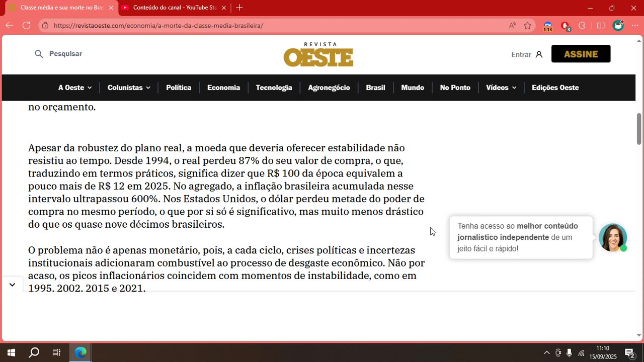Open the red shield extension with badge 3
The height and width of the screenshot is (362, 644).
566,26
